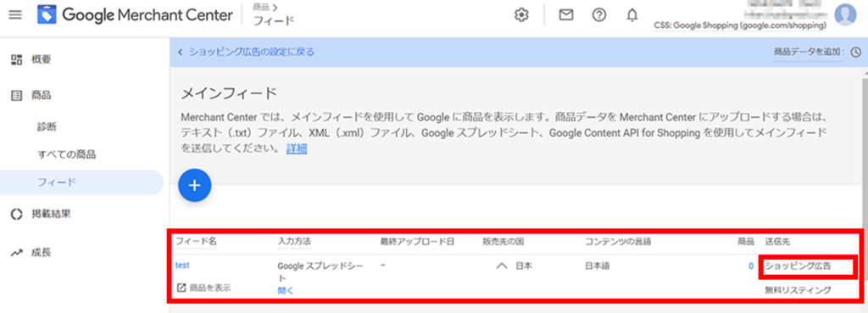Open the settings gear menu
Image resolution: width=868 pixels, height=313 pixels.
tap(521, 15)
